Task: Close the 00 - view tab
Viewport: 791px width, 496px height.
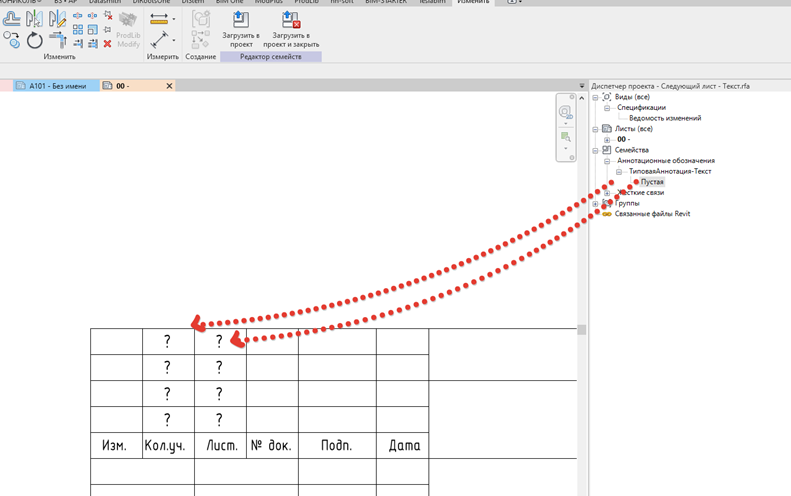Action: 170,86
